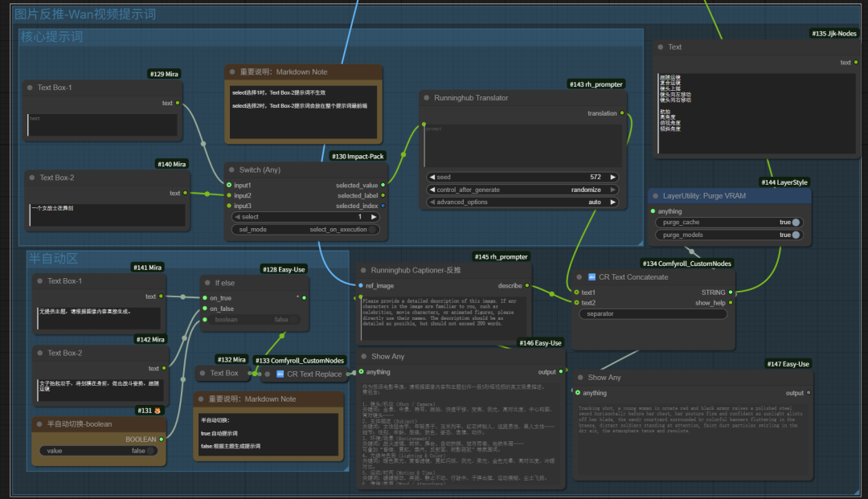Viewport: 868px width, 499px height.
Task: Click the prompt text area in Runninghub Translator
Action: 522,145
